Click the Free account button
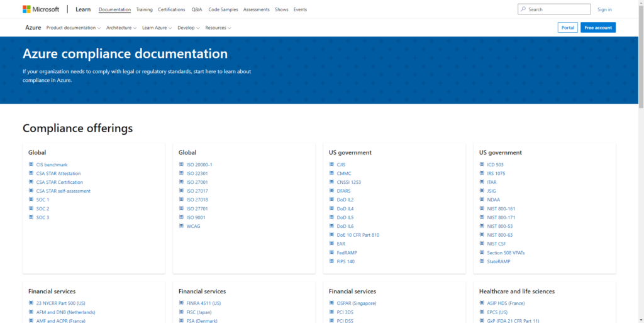This screenshot has width=644, height=323. pos(597,28)
